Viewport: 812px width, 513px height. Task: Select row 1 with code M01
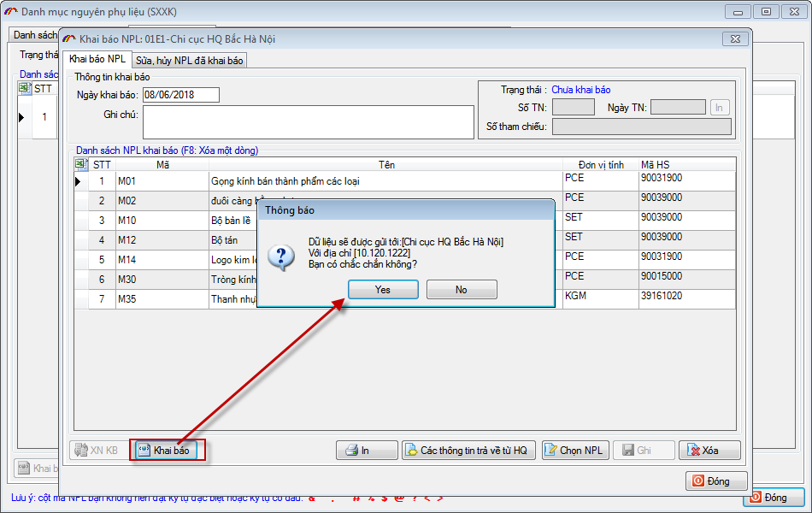162,181
